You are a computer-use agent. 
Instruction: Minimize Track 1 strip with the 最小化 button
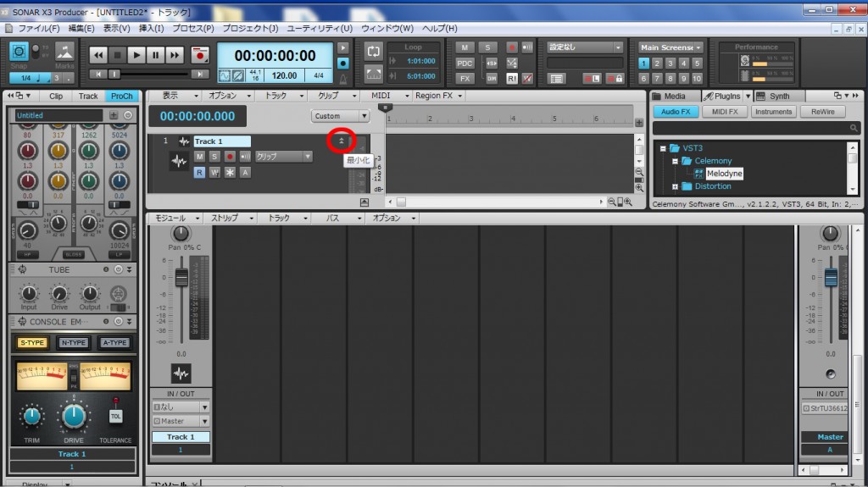(x=342, y=141)
